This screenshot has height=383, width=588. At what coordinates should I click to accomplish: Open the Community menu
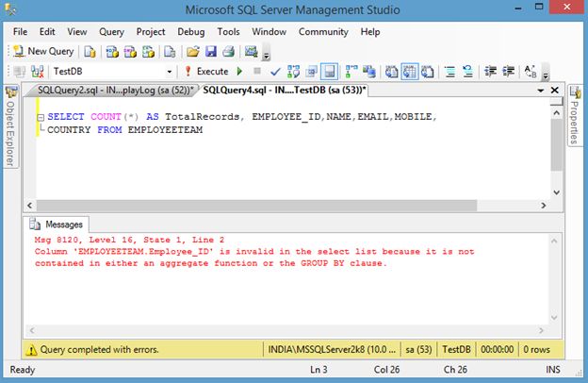(323, 32)
